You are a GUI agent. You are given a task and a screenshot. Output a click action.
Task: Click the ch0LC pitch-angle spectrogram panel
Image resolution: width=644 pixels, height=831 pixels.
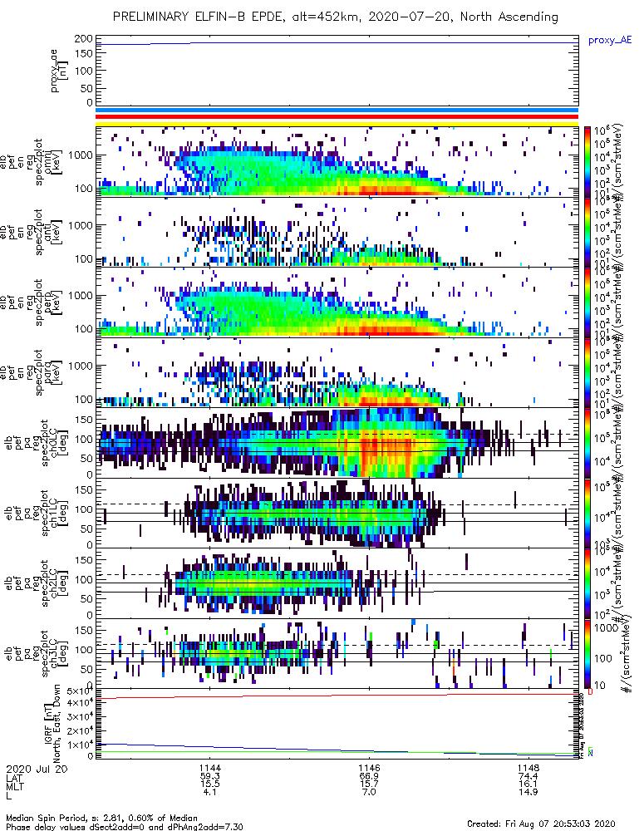(337, 443)
